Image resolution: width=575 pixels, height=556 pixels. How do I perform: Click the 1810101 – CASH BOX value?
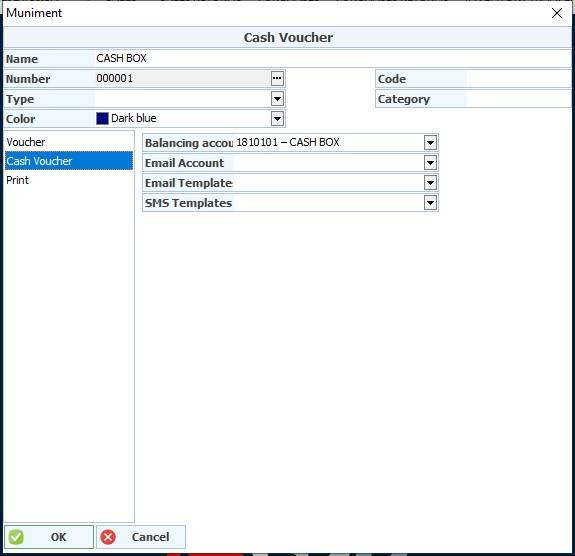point(288,142)
